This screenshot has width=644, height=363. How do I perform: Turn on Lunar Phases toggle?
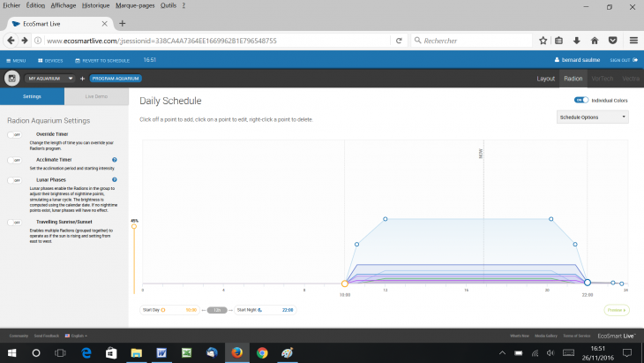point(15,180)
